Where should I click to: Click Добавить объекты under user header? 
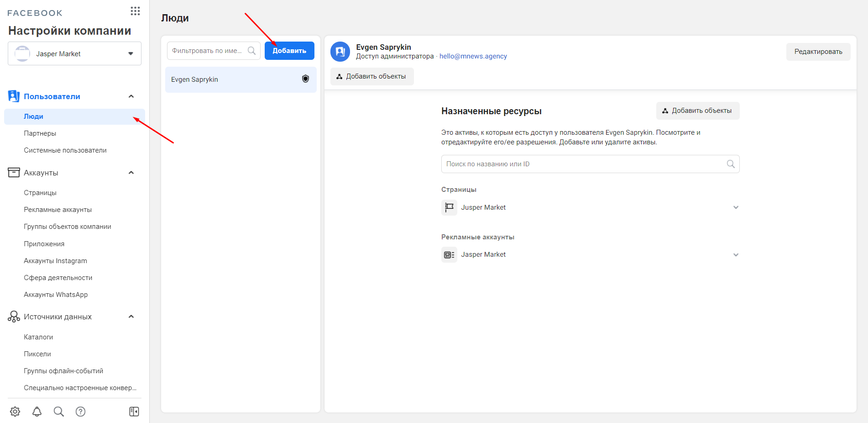[x=372, y=76]
